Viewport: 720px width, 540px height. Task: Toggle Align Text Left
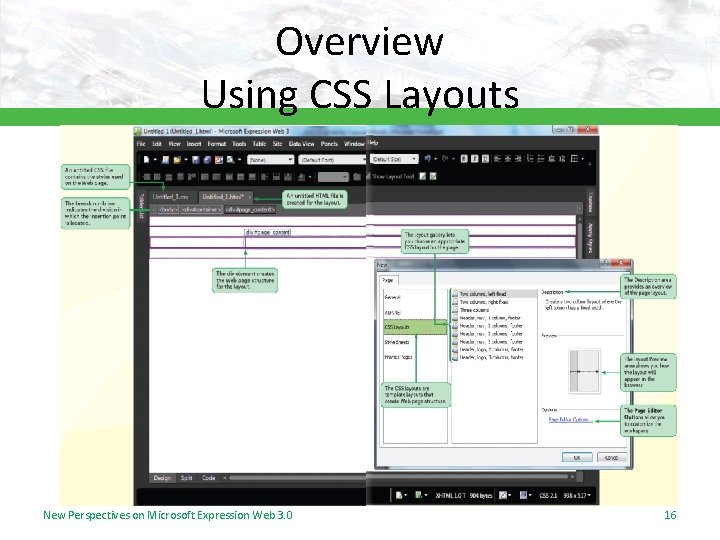(x=497, y=158)
